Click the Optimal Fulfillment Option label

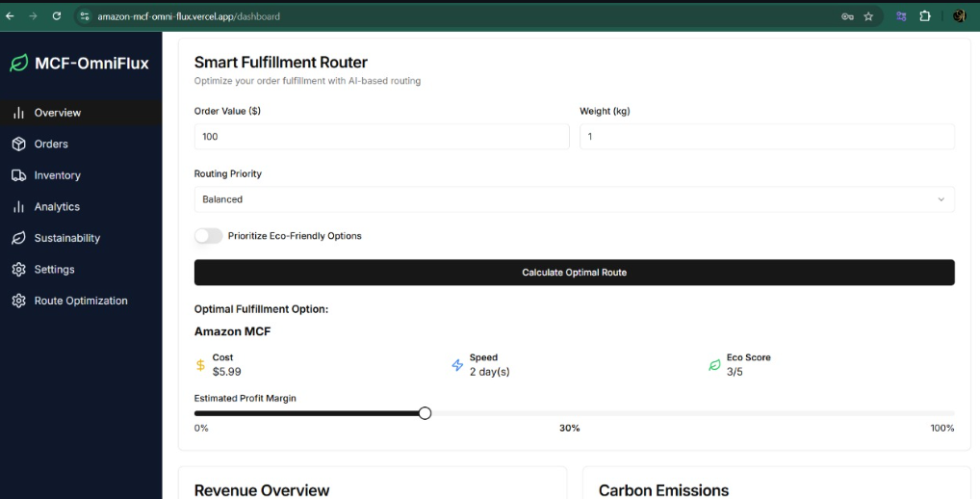[261, 309]
